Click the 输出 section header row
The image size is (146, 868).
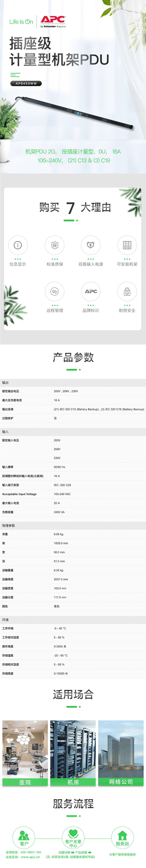73,383
